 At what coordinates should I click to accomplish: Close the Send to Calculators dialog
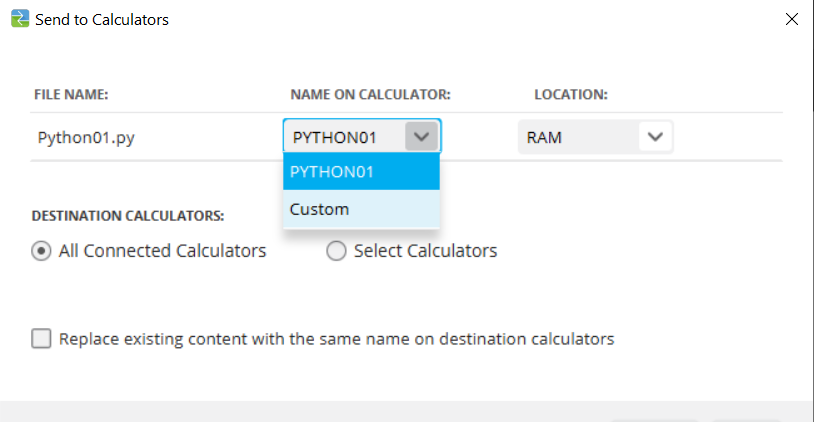click(791, 19)
